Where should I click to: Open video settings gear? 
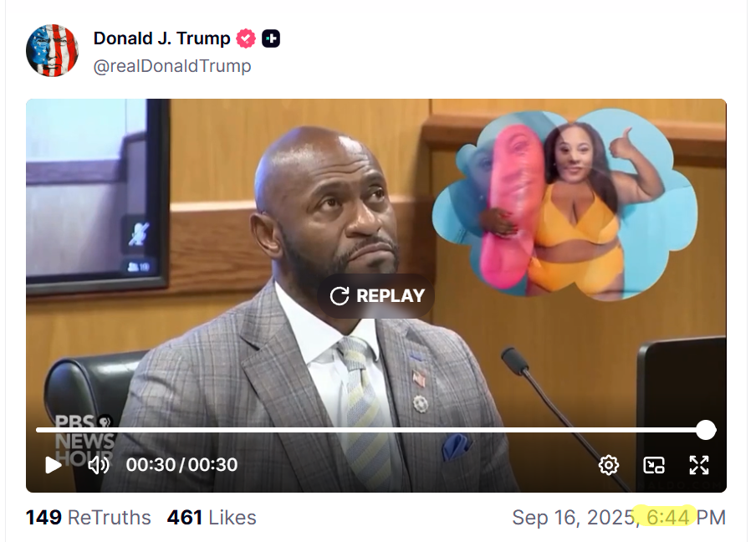coord(609,465)
